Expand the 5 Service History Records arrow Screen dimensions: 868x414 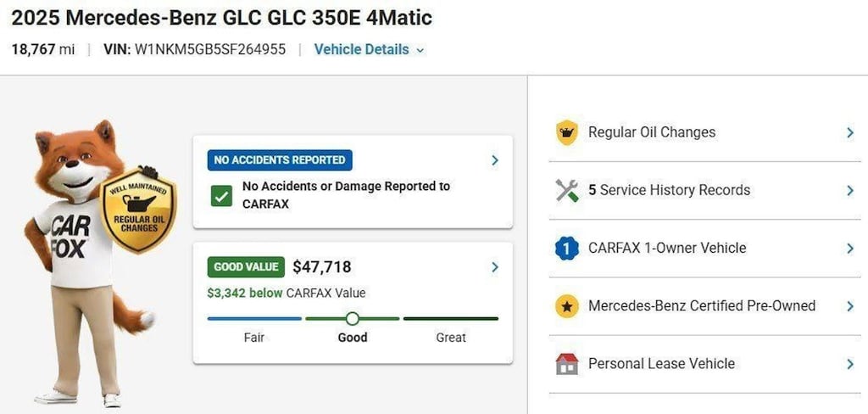pos(850,191)
